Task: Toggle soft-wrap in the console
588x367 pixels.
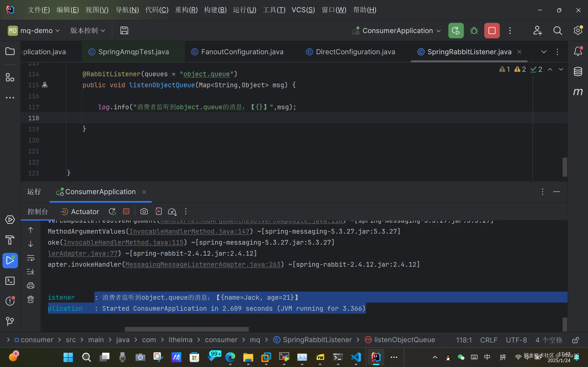Action: [x=31, y=258]
